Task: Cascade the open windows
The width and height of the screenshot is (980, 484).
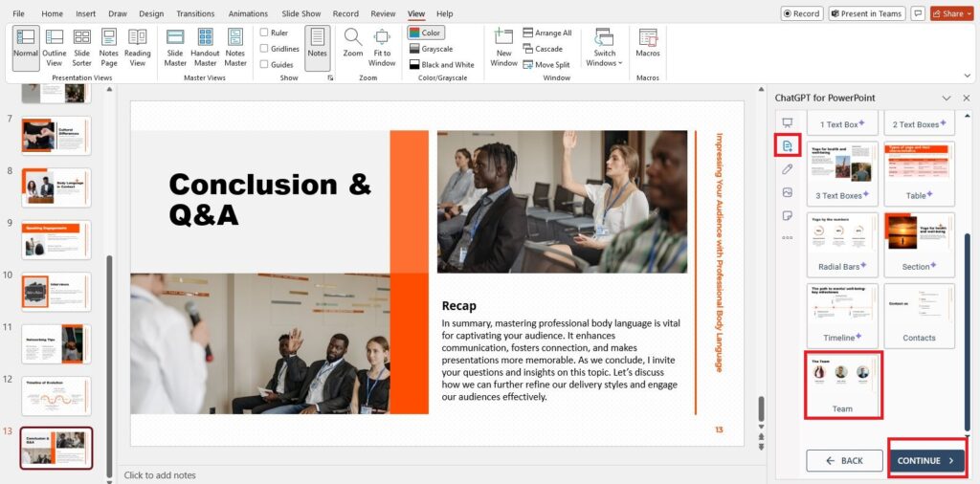Action: click(x=543, y=49)
